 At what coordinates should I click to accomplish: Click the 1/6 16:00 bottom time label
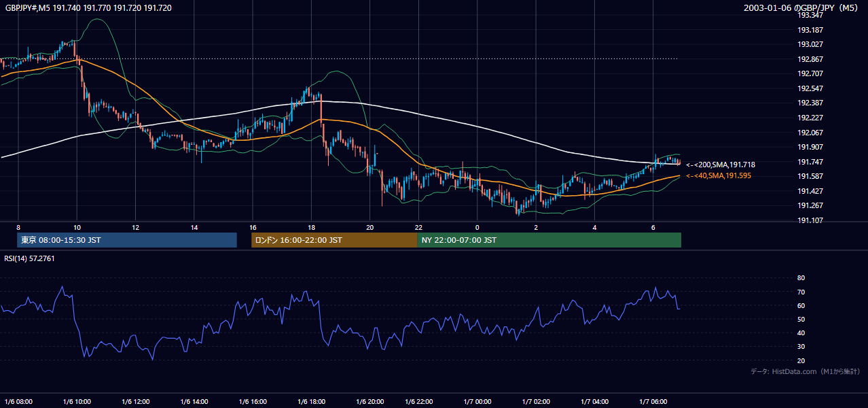253,401
